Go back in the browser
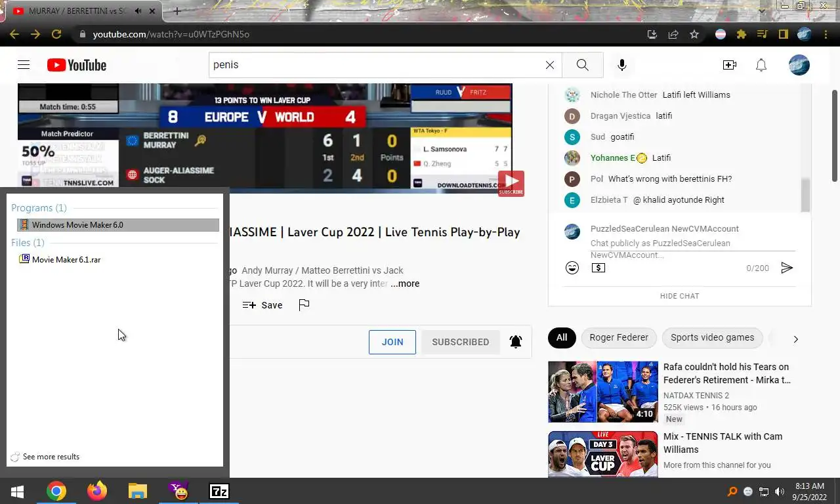This screenshot has width=840, height=504. [14, 34]
